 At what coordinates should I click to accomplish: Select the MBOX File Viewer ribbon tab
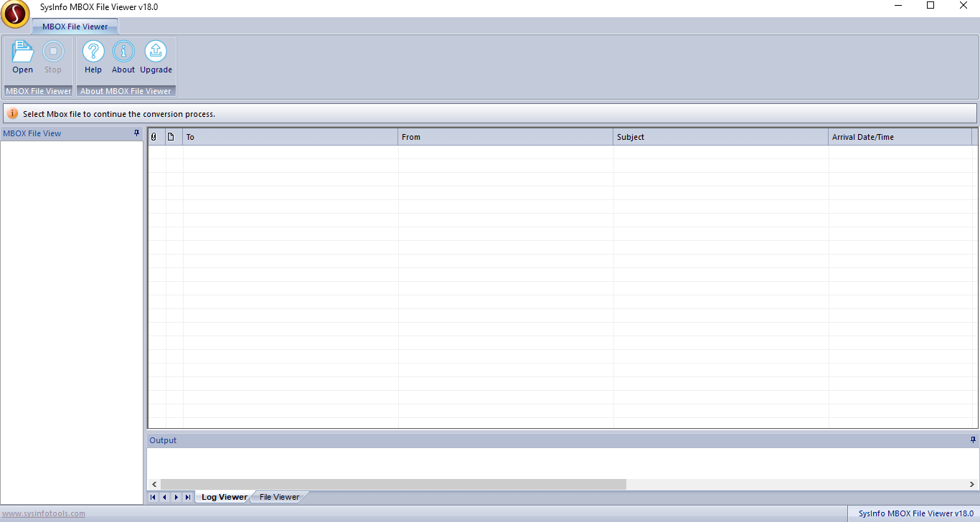pos(75,25)
